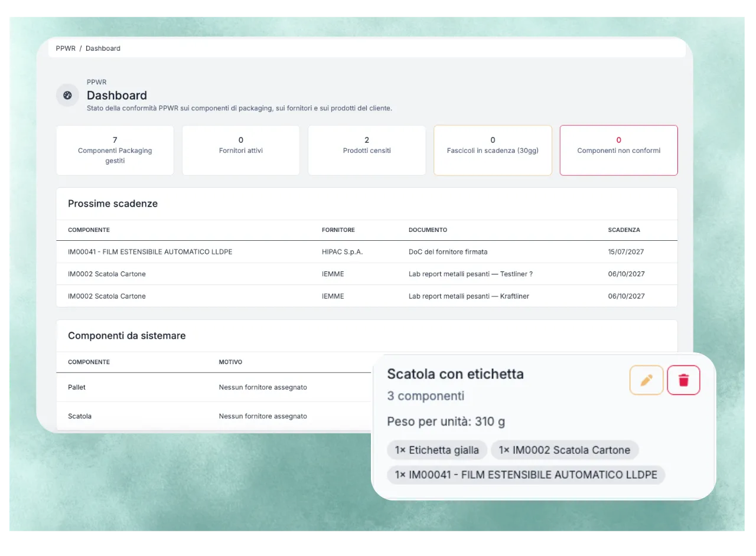The width and height of the screenshot is (756, 556).
Task: Sort by the Scadenza column header
Action: pos(624,230)
